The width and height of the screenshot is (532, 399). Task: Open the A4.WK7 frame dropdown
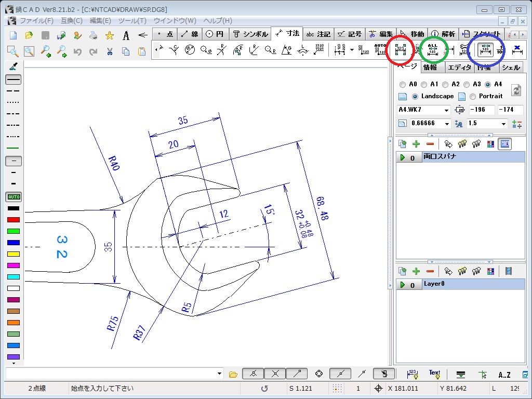(x=446, y=110)
